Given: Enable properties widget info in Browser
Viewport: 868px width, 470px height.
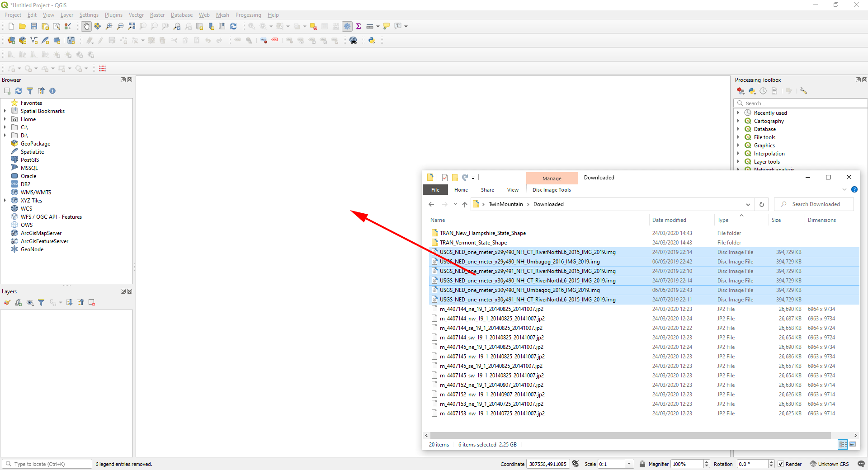Looking at the screenshot, I should (52, 91).
